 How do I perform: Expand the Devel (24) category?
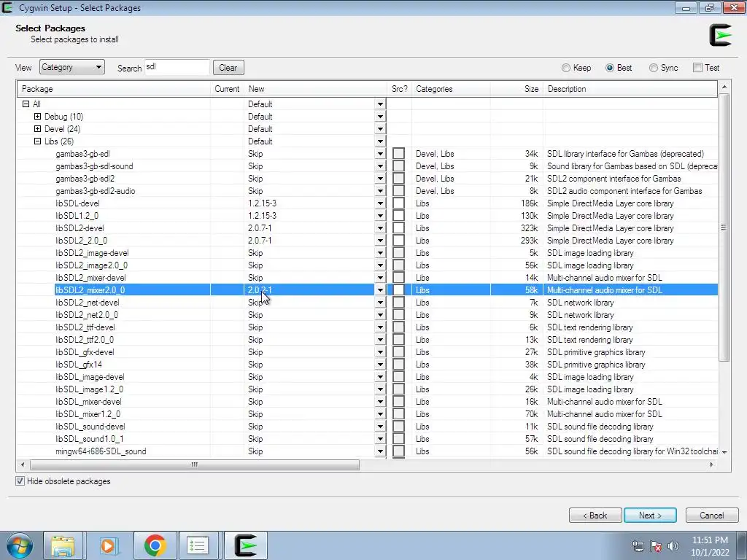[x=37, y=128]
